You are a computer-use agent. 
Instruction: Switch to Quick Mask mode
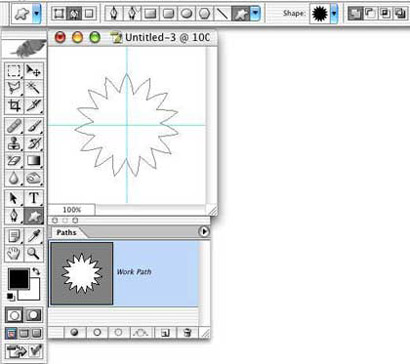point(34,315)
